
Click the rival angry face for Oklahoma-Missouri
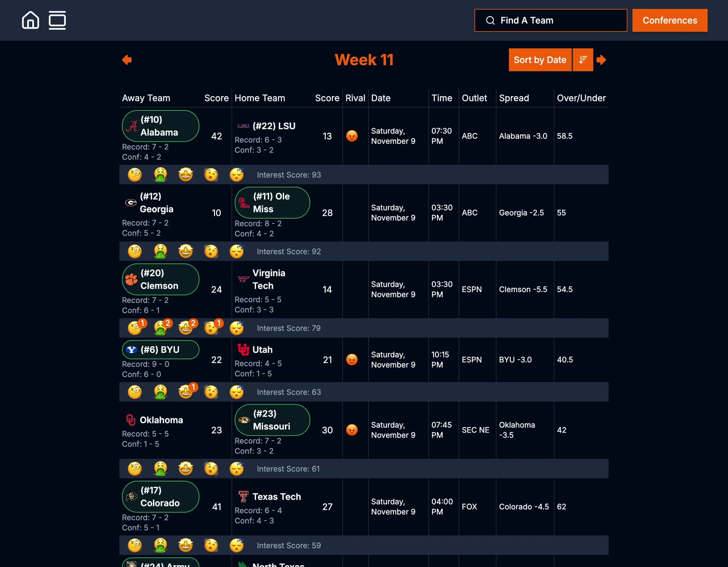pos(352,430)
